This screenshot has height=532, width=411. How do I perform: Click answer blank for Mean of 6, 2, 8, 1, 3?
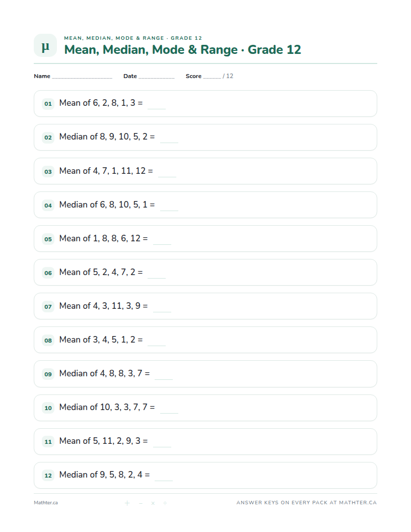click(157, 108)
